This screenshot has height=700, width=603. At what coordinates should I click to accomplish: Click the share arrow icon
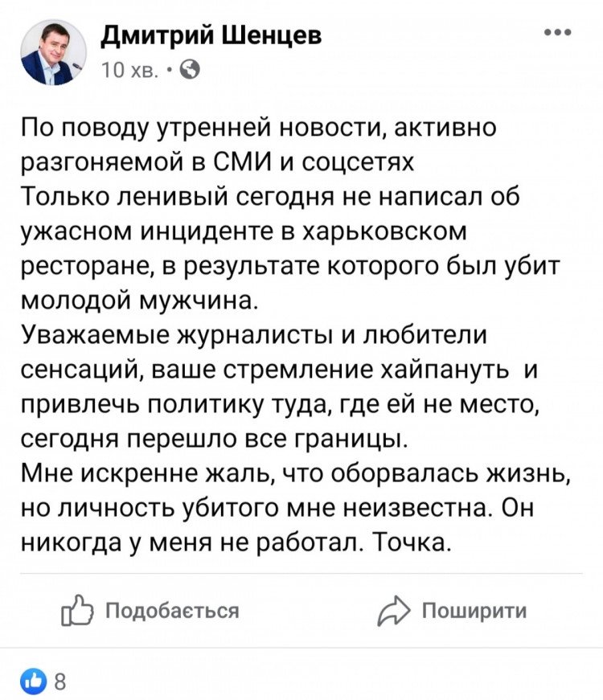393,611
